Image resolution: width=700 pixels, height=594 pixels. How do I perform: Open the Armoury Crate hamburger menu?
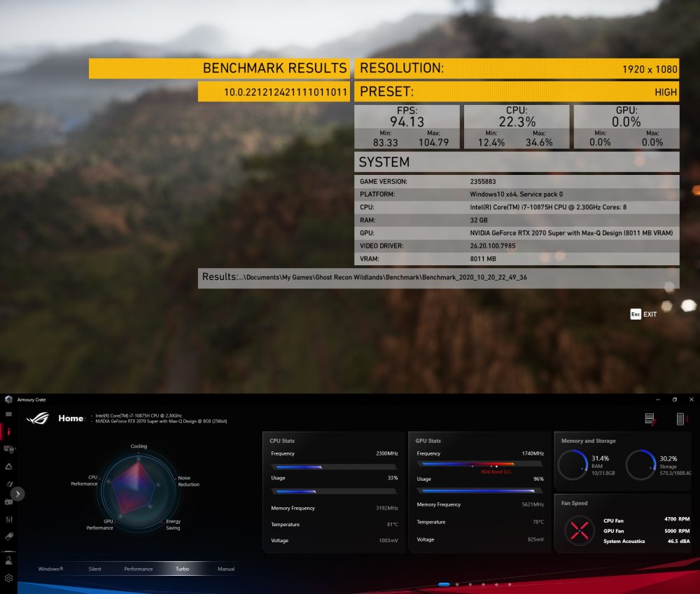[8, 414]
